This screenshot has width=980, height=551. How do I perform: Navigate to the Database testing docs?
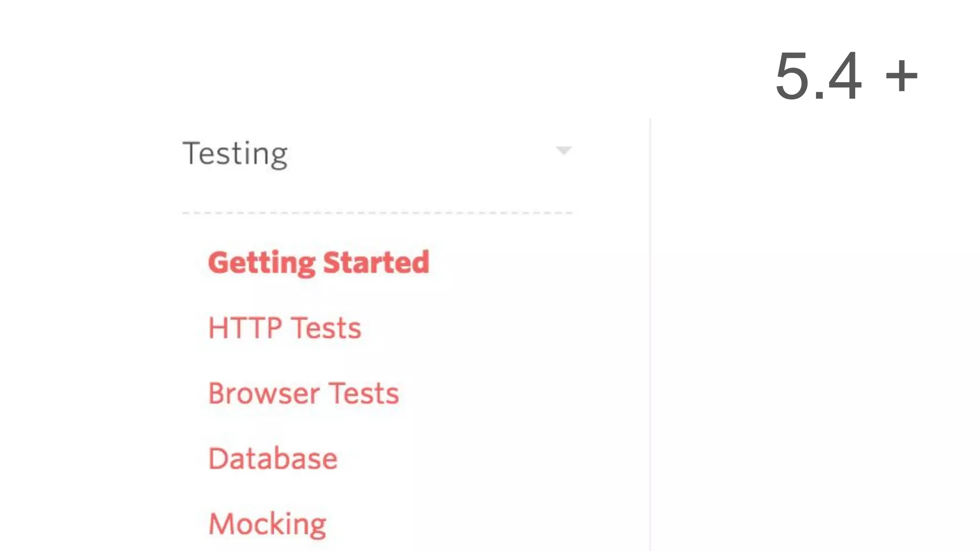point(273,459)
